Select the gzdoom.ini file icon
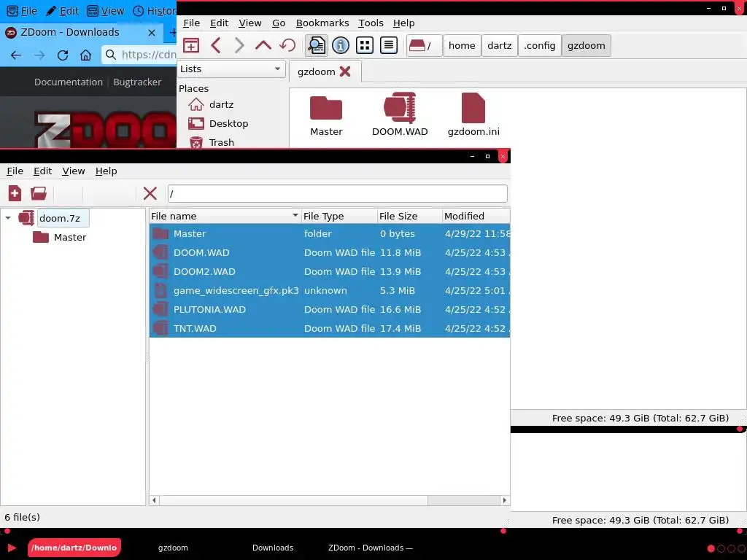This screenshot has width=747, height=560. (x=473, y=114)
